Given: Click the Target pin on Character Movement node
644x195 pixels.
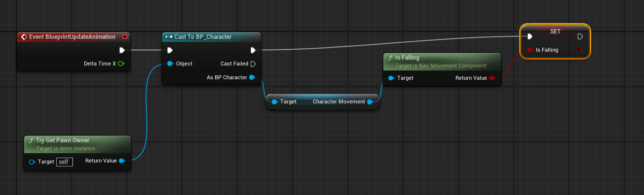Looking at the screenshot, I should click(x=274, y=101).
